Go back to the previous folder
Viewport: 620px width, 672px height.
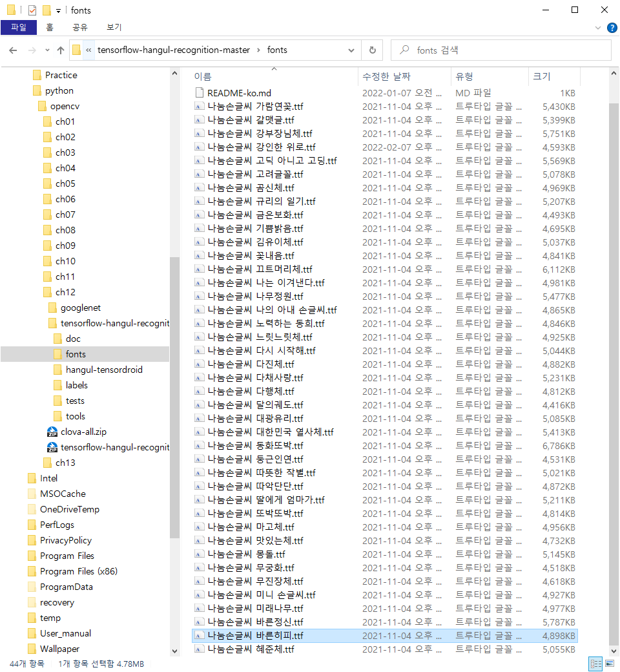(x=13, y=50)
